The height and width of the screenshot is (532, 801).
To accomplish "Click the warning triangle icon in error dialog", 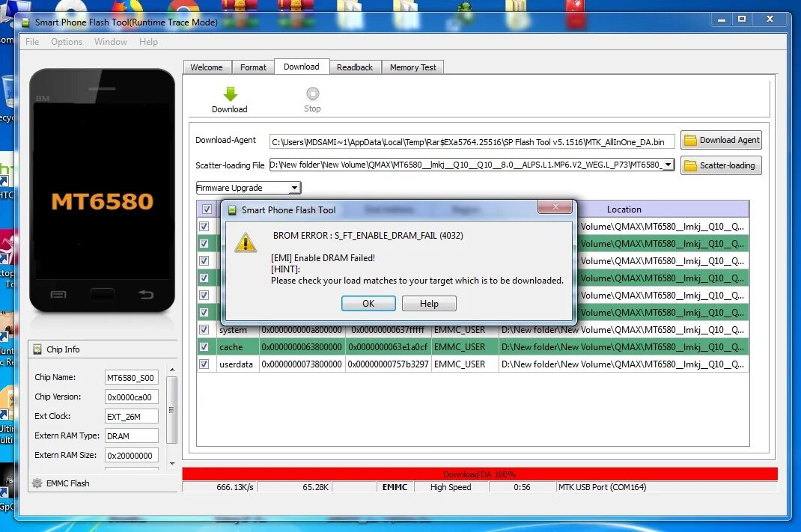I will [246, 242].
